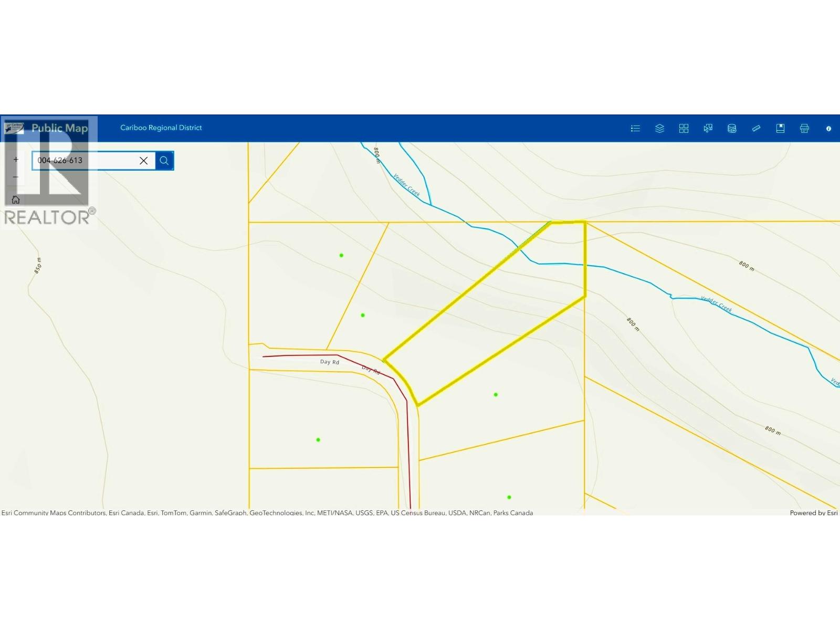Return to the default home extent

pyautogui.click(x=16, y=199)
